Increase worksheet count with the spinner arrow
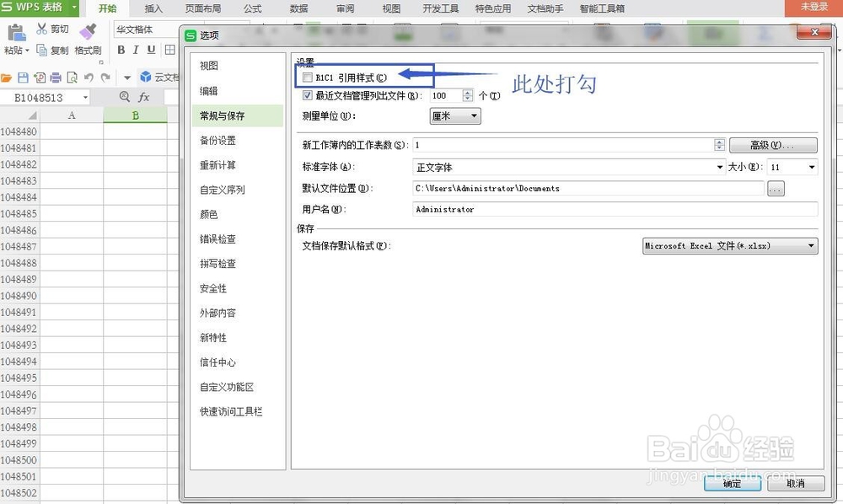Viewport: 843px width, 504px height. [x=720, y=142]
